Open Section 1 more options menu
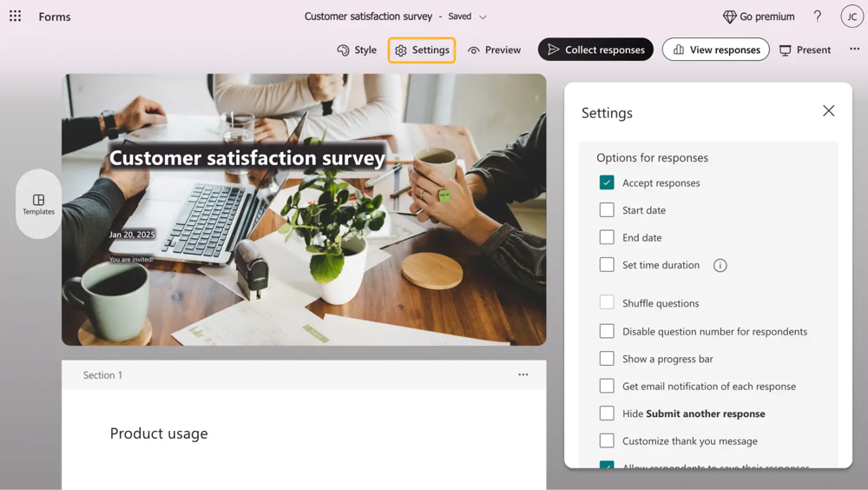The image size is (868, 490). click(523, 375)
